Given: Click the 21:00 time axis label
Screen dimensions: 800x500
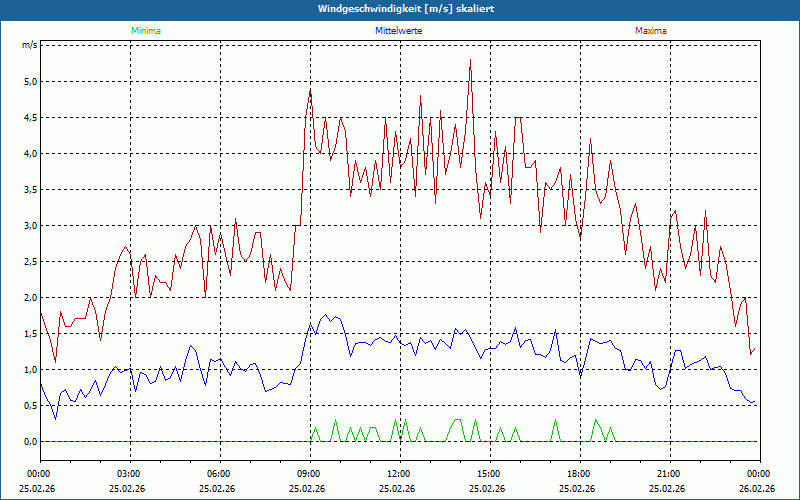Looking at the screenshot, I should point(669,474).
